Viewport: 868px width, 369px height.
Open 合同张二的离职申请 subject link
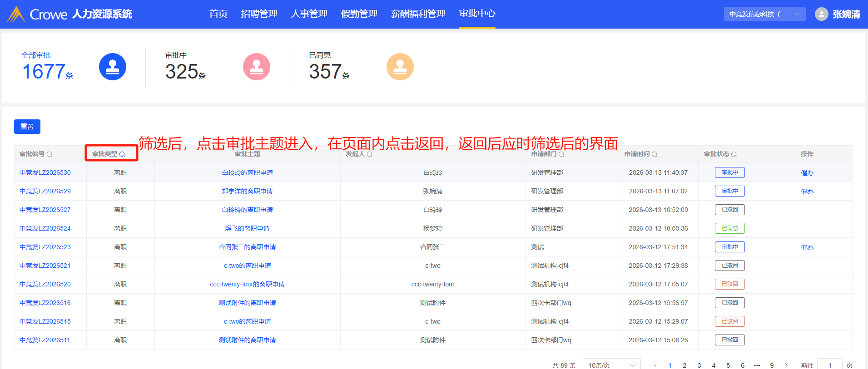[x=248, y=247]
